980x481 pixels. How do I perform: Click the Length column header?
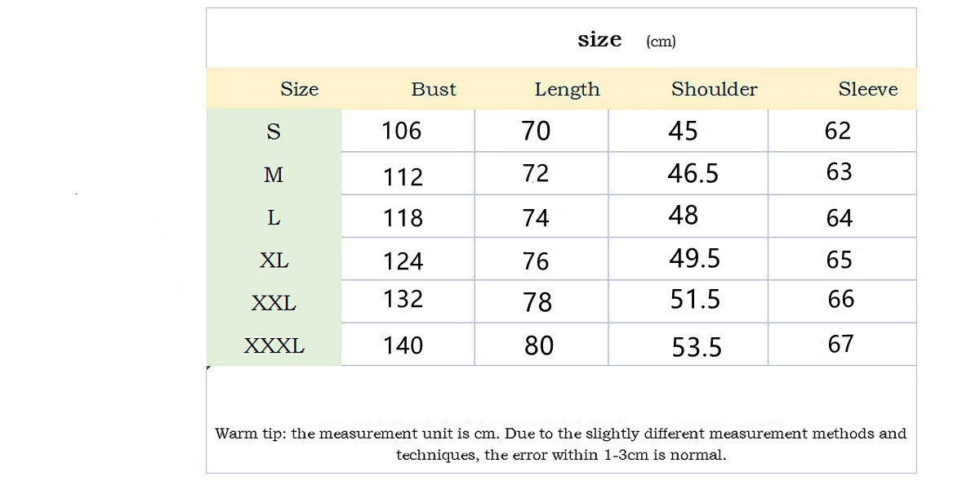(567, 89)
